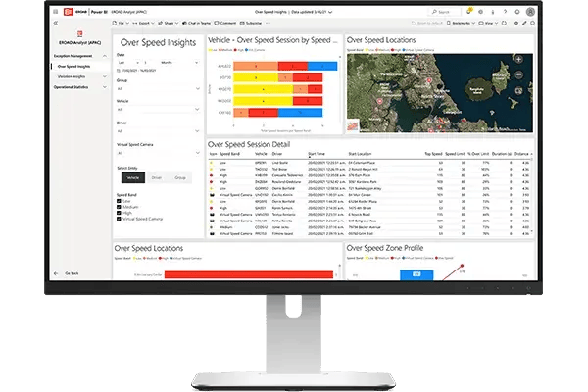Zoom out on the map

[x=518, y=75]
